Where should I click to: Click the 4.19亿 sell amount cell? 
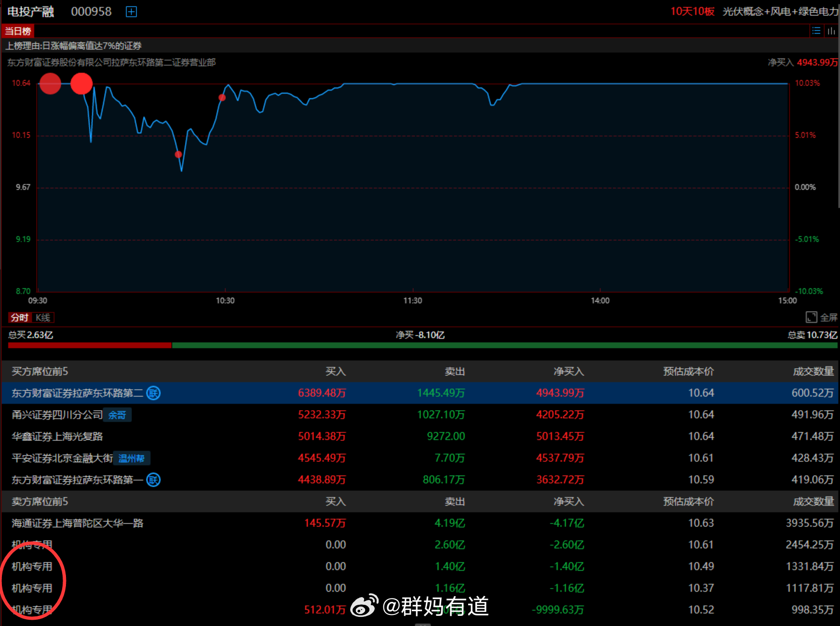pyautogui.click(x=450, y=523)
